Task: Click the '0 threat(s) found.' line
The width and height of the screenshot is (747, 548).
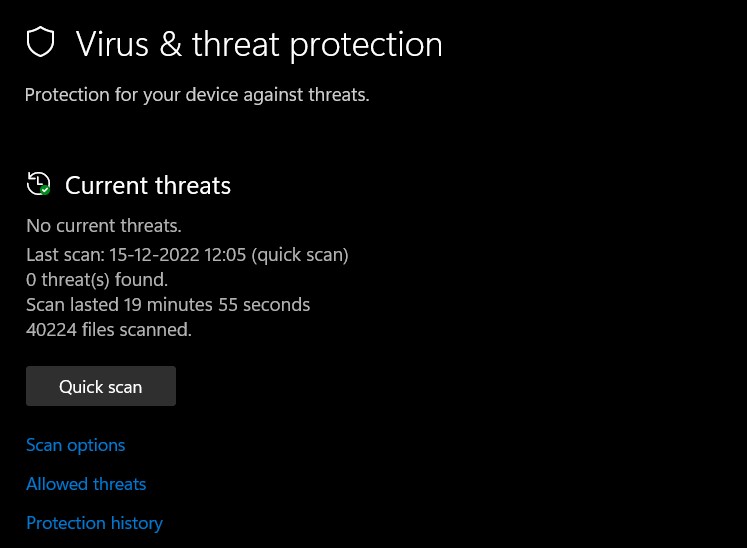Action: (x=97, y=280)
